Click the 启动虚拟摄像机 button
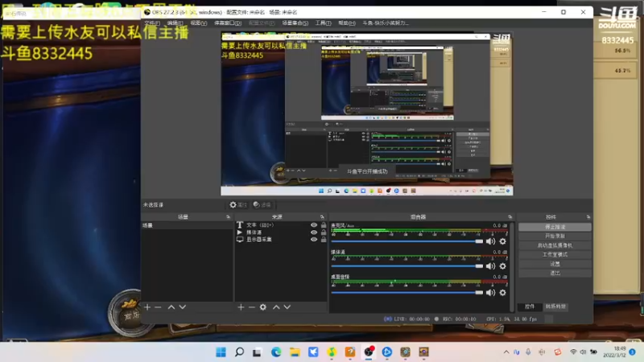This screenshot has height=362, width=644. click(555, 245)
